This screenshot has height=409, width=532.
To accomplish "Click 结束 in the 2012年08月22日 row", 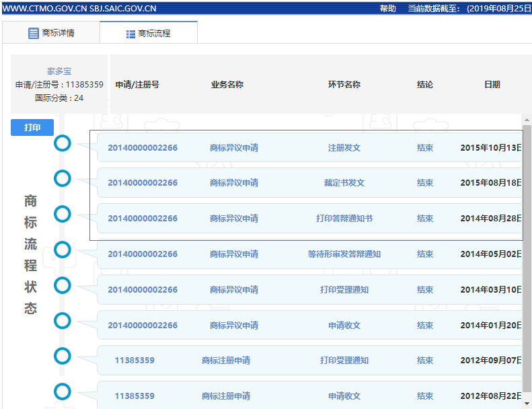I will (425, 396).
